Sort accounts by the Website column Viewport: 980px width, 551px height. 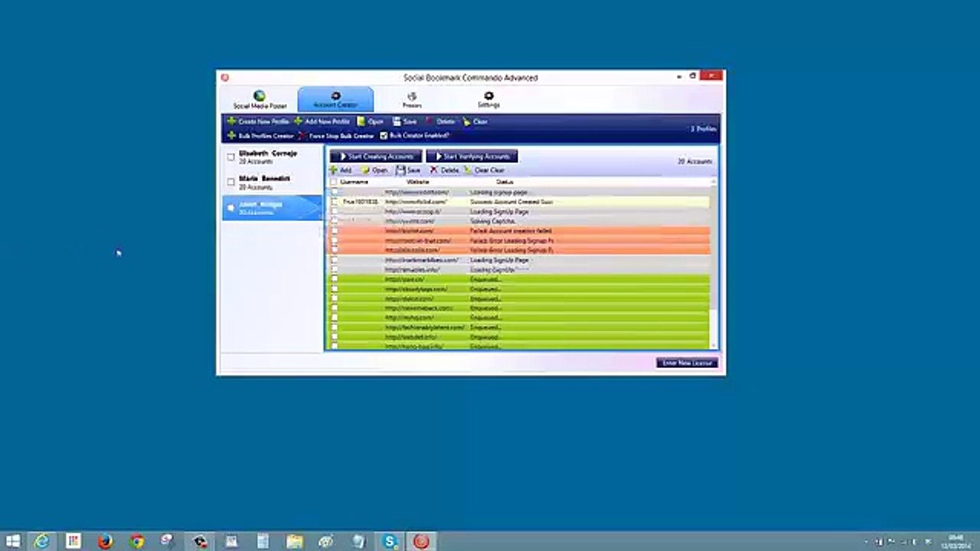point(418,182)
